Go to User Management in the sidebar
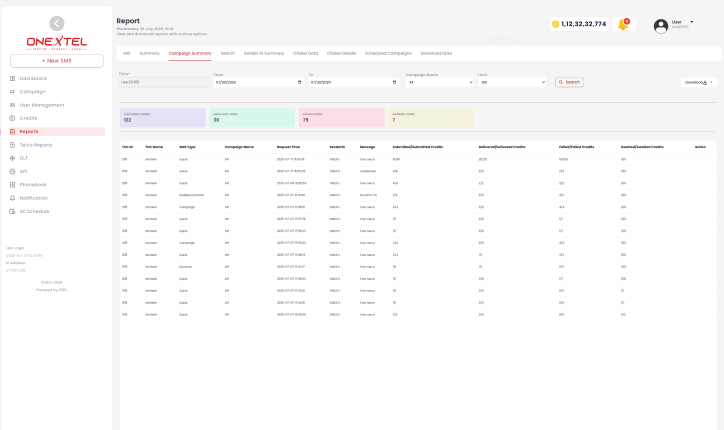 click(41, 105)
